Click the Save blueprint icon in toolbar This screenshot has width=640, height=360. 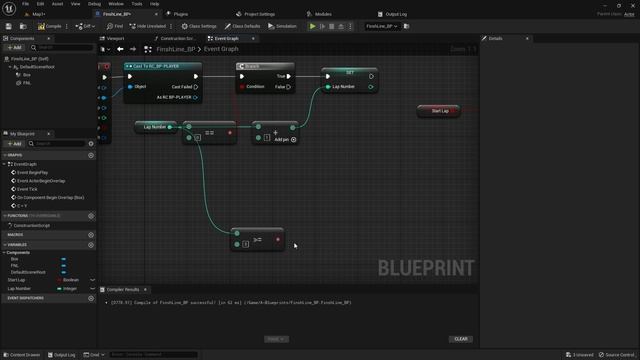[9, 26]
